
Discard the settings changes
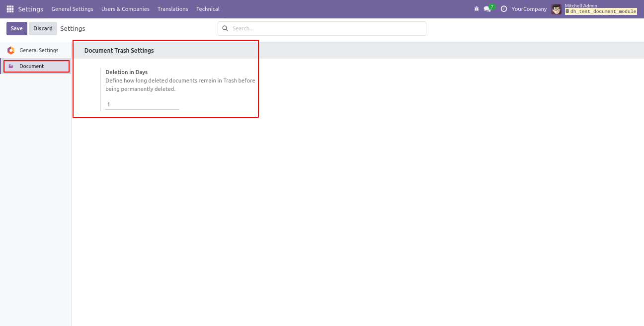[43, 29]
